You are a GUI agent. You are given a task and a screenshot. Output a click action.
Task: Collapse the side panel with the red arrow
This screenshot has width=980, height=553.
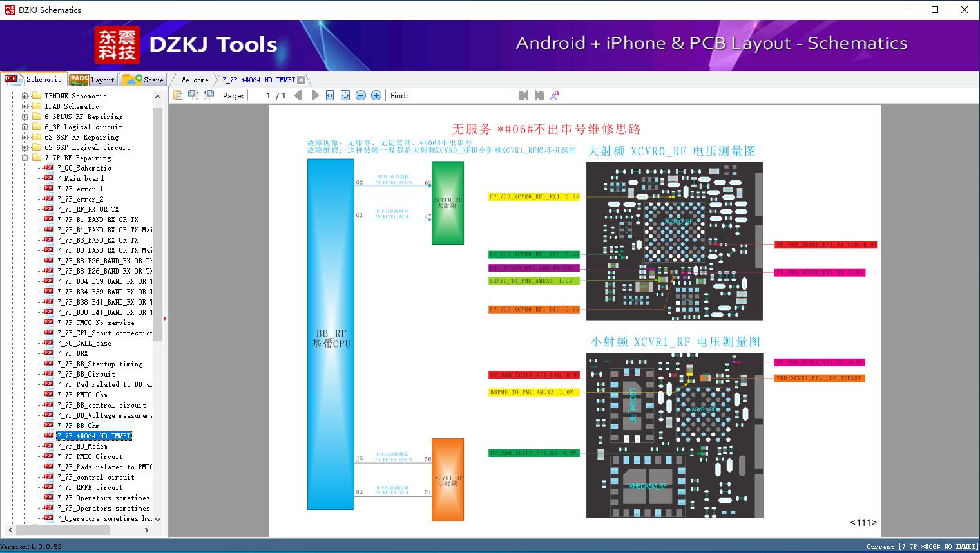pyautogui.click(x=165, y=318)
